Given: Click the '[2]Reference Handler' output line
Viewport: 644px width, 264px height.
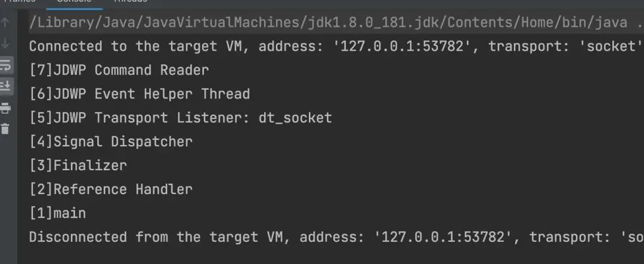Looking at the screenshot, I should click(x=111, y=189).
